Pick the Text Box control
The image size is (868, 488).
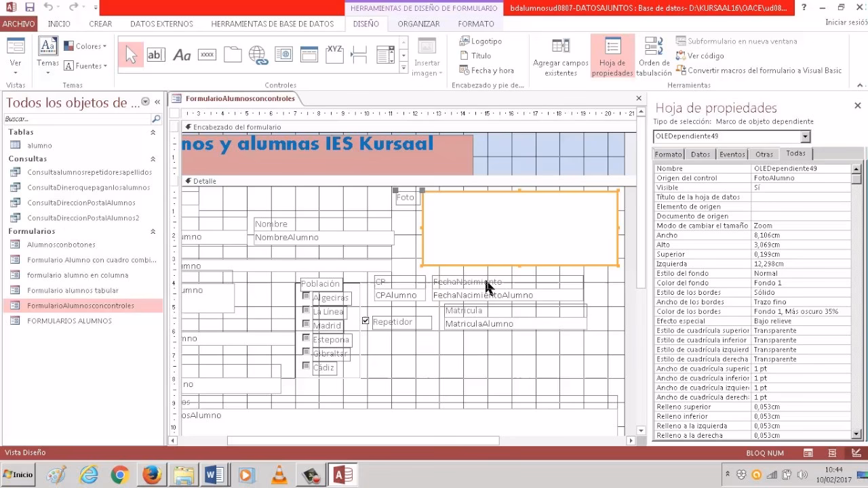click(156, 55)
